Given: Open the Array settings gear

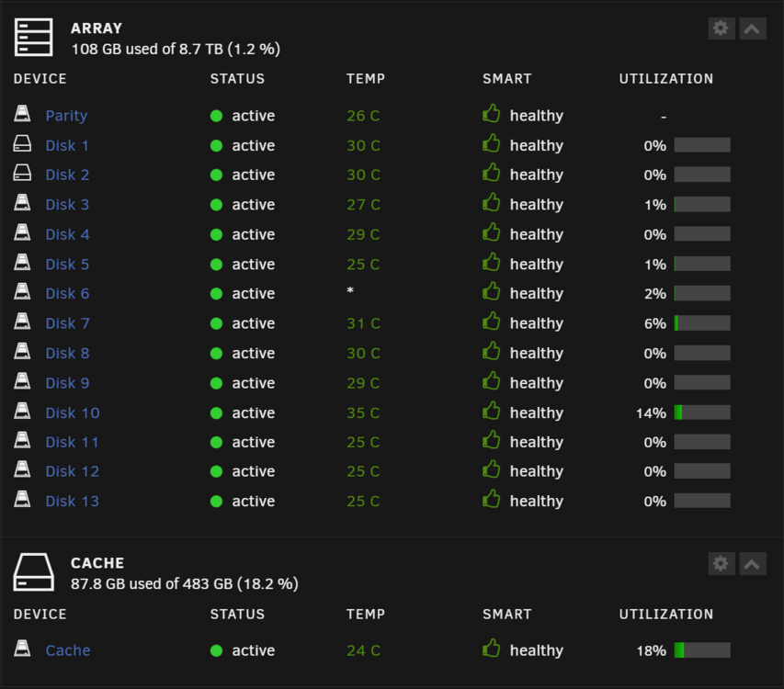Looking at the screenshot, I should [721, 28].
